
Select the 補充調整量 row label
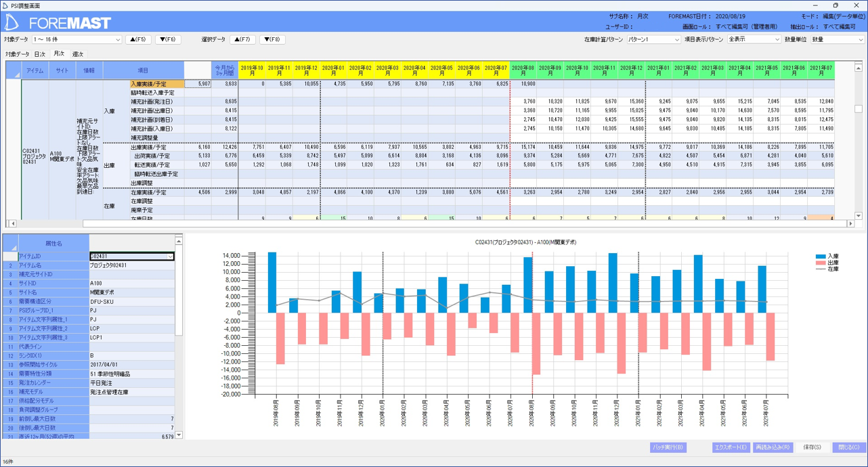click(x=156, y=137)
